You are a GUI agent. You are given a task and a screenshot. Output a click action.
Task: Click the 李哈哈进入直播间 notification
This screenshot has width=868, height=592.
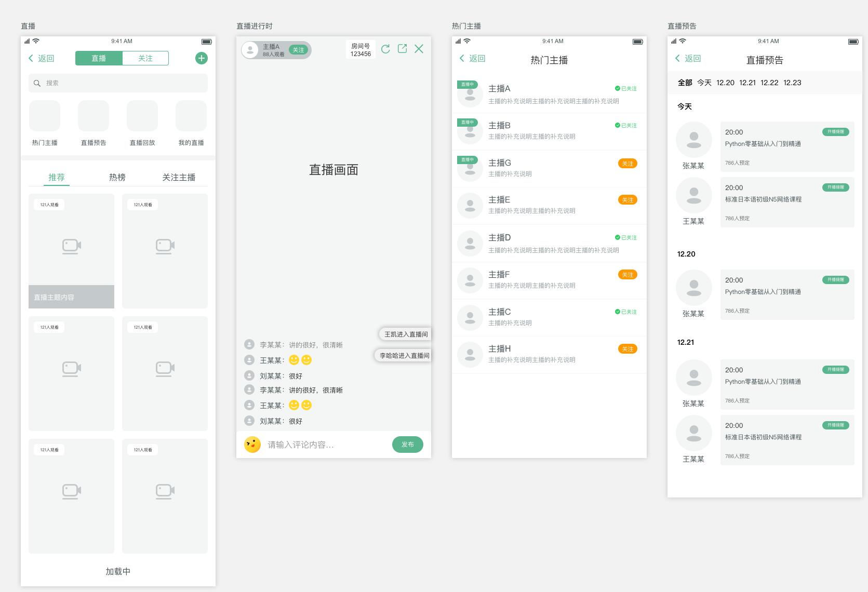(403, 355)
